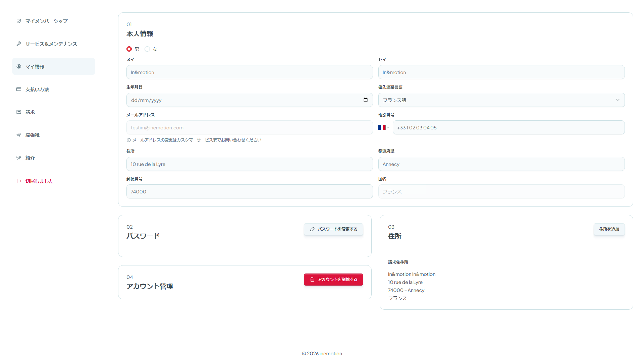
Task: Click the pencil icon on パスワードを変更する
Action: (x=312, y=229)
